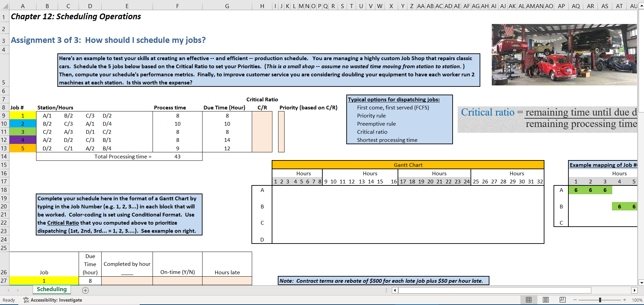Zoom out using the minus icon

coord(575,300)
